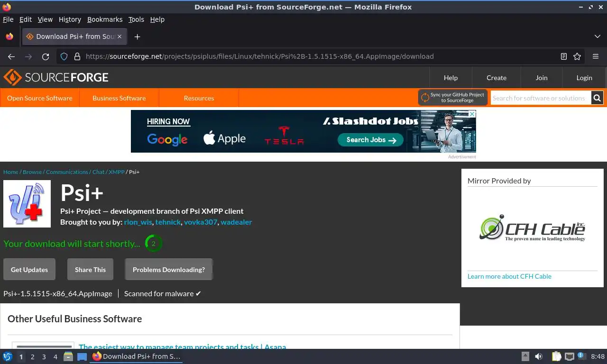
Task: Go back with the back arrow
Action: (11, 56)
